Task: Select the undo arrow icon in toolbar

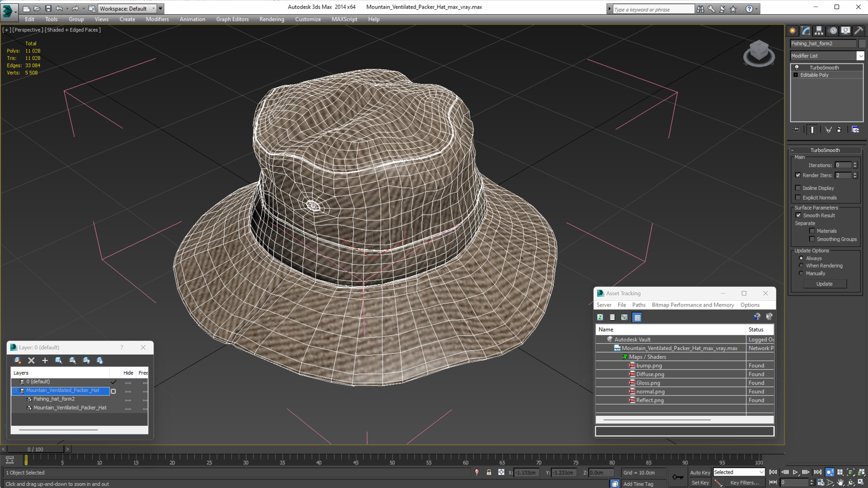Action: pos(60,8)
